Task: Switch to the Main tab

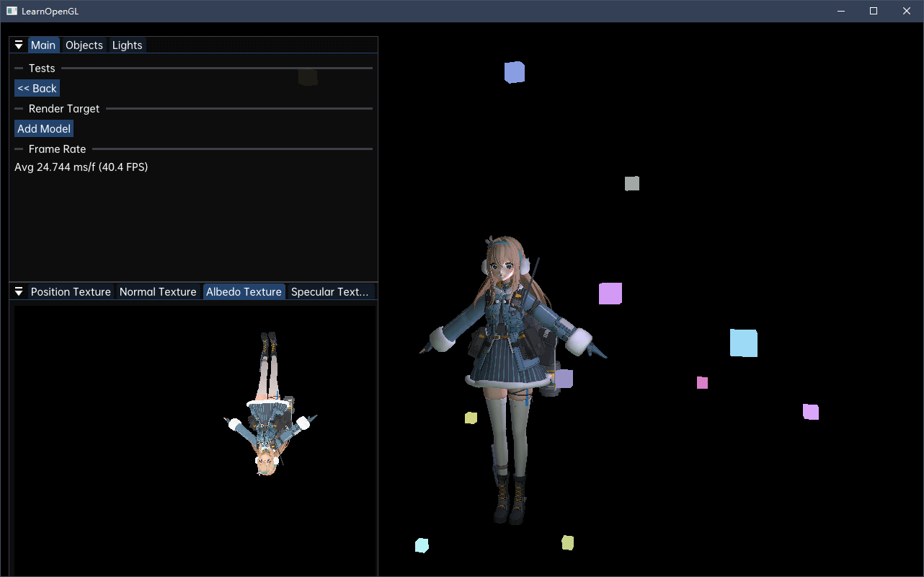Action: tap(43, 45)
